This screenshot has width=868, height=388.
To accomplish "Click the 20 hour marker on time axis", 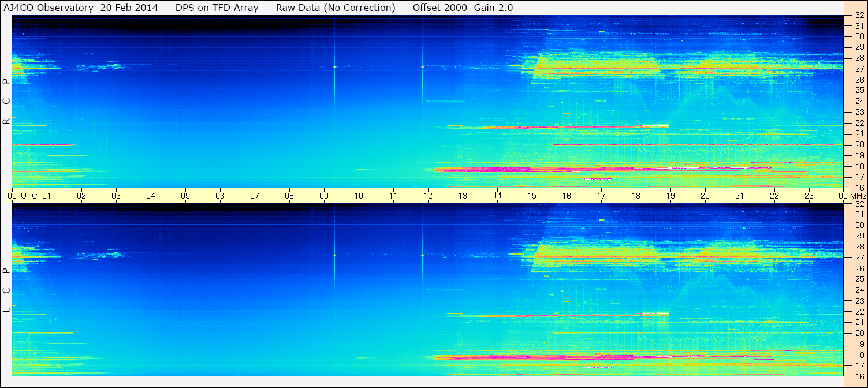I will (x=705, y=196).
